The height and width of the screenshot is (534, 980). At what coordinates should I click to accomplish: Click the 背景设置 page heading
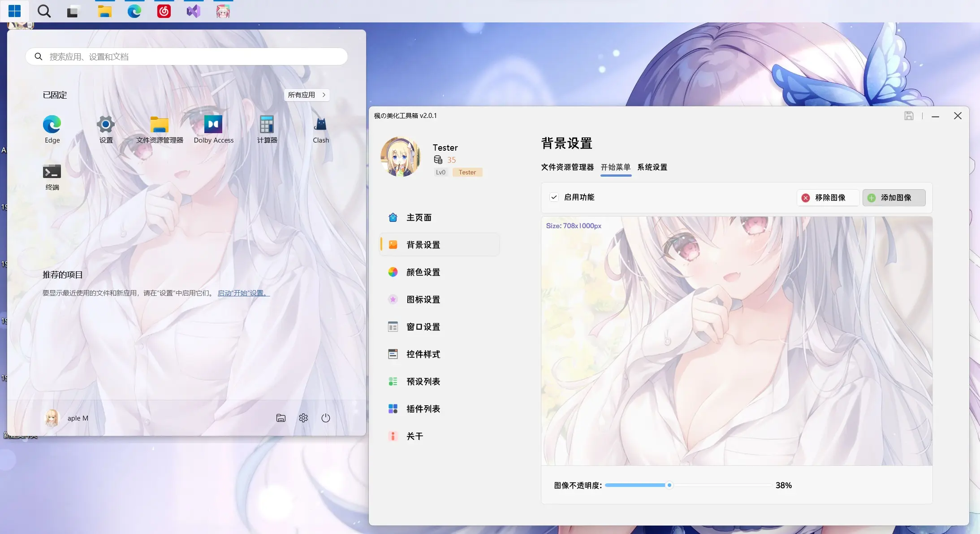pos(567,143)
